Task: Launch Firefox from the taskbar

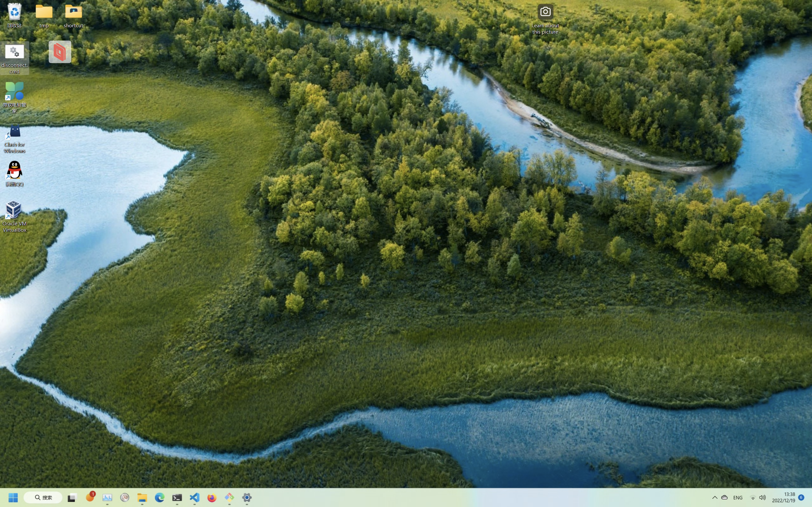Action: [212, 497]
